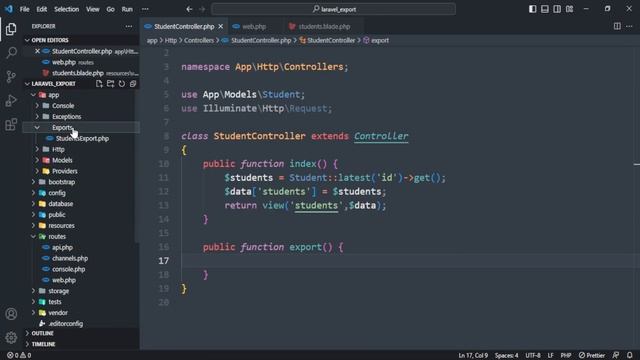Open Customize Layout icon
Screen dimensions: 640x360
pyautogui.click(x=569, y=9)
